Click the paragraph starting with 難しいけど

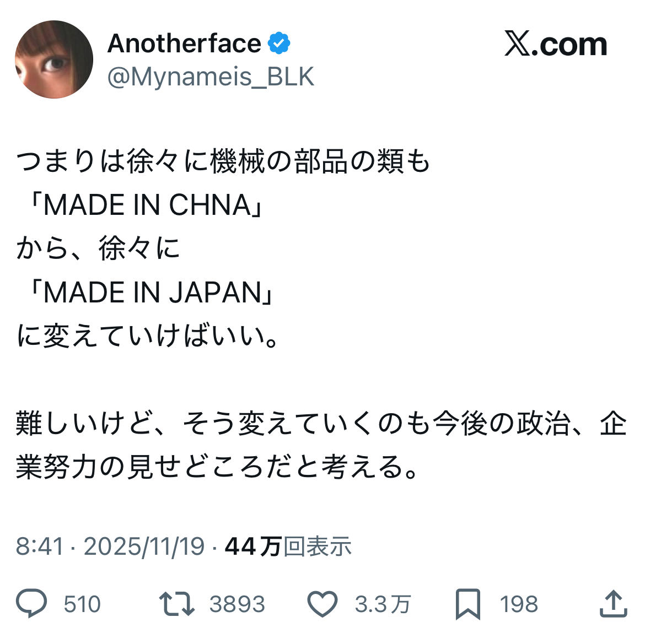point(321,445)
